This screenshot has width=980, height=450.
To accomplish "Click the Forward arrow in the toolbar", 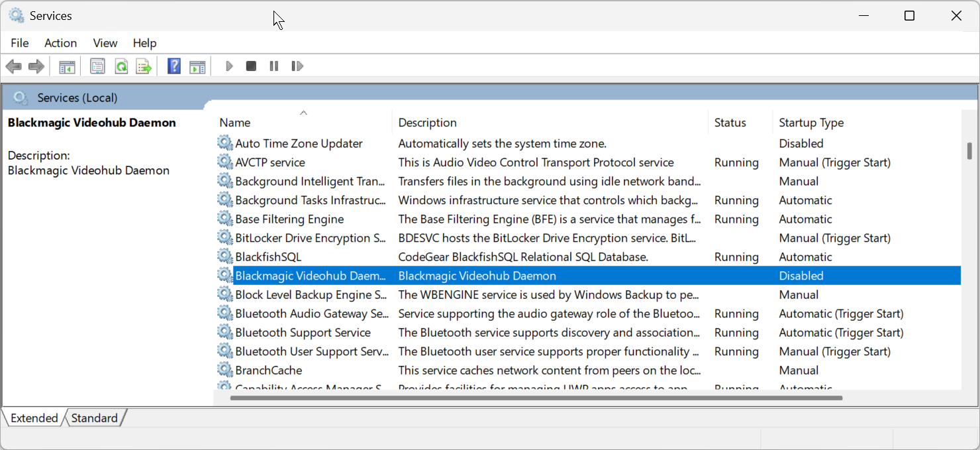I will tap(36, 66).
